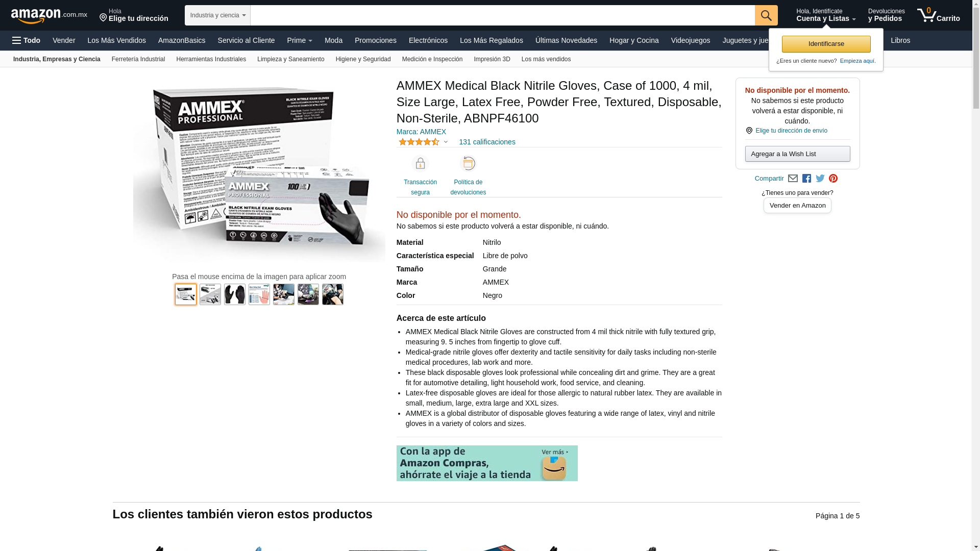Click the Política de devoluciones box icon
The height and width of the screenshot is (551, 980).
click(468, 163)
